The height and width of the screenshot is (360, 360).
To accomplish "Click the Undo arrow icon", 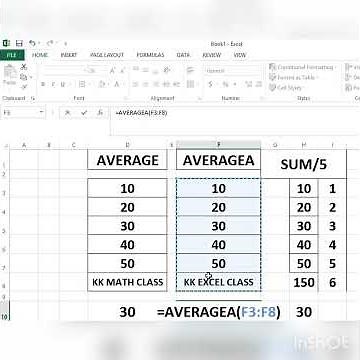I will 32,43.
